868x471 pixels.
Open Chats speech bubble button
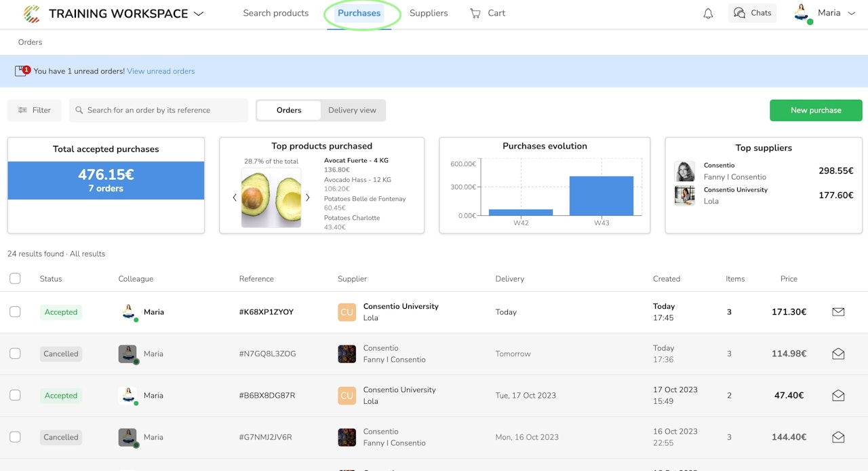pyautogui.click(x=752, y=13)
